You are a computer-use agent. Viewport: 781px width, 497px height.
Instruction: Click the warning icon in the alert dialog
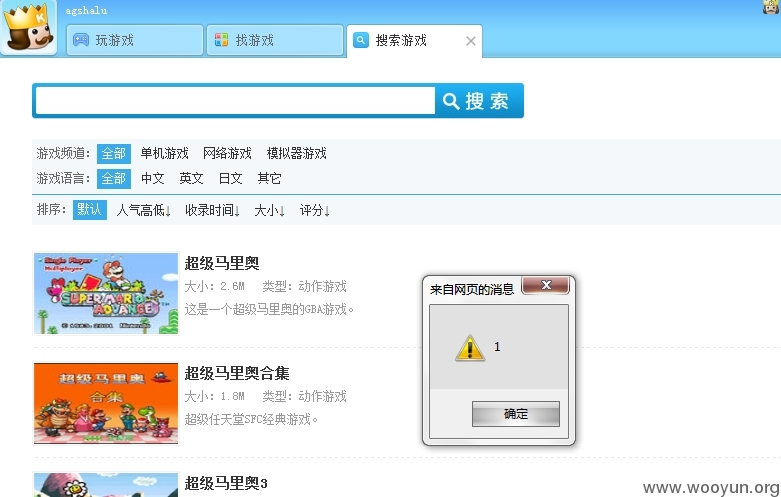coord(470,347)
